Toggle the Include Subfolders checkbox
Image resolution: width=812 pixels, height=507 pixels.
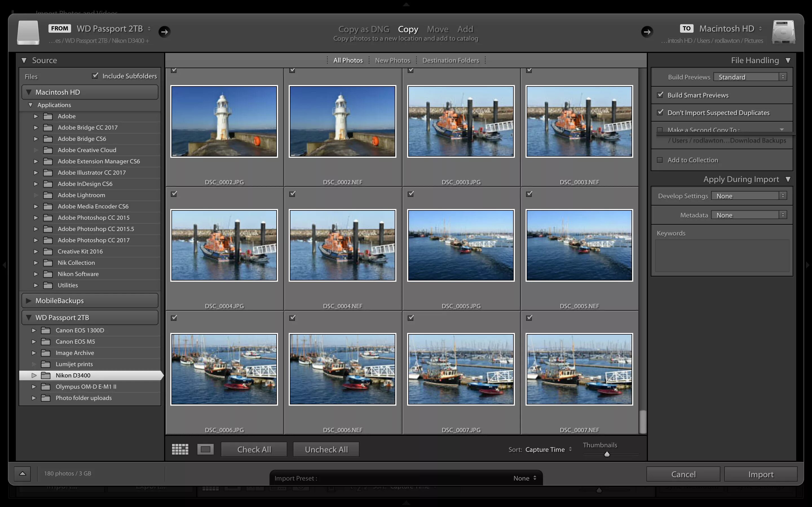[x=95, y=75]
